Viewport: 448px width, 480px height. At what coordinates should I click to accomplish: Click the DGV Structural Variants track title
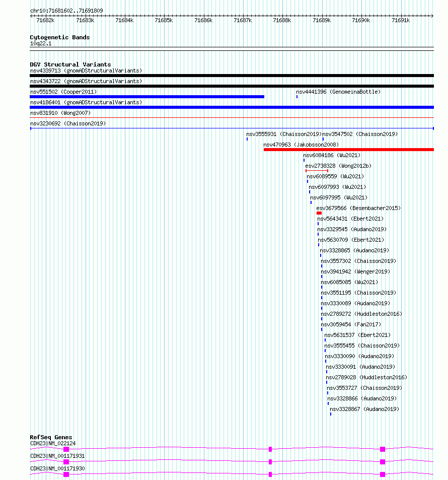click(x=70, y=64)
